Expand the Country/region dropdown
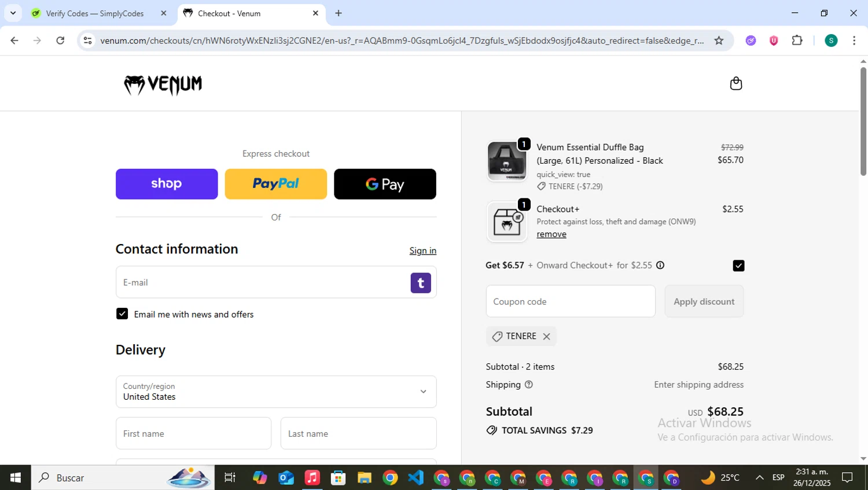Image resolution: width=868 pixels, height=490 pixels. point(276,392)
